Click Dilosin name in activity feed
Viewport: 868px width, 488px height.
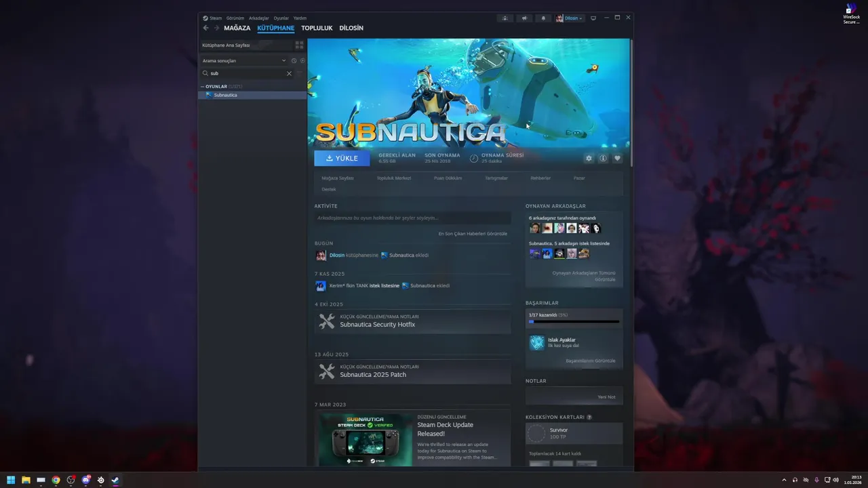pos(337,256)
